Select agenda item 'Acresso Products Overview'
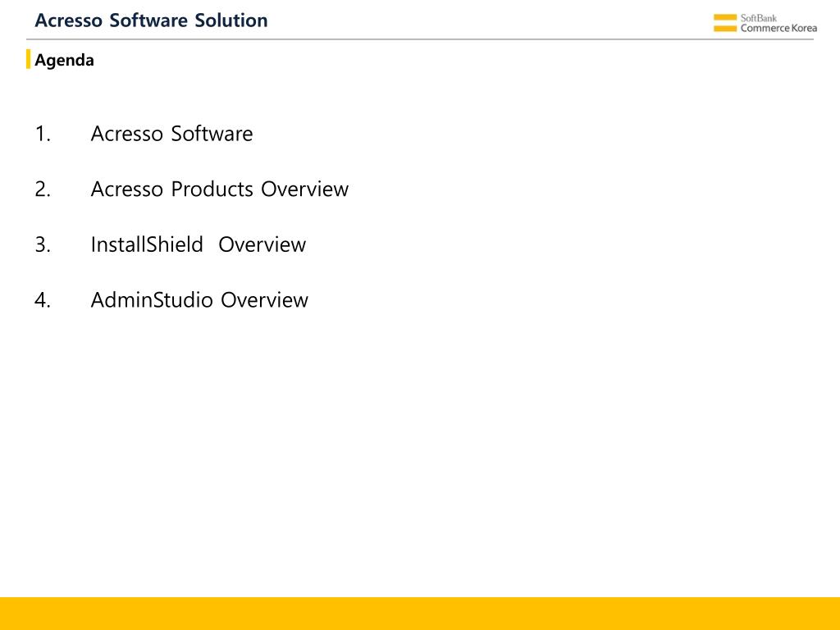The width and height of the screenshot is (840, 630). (x=220, y=189)
